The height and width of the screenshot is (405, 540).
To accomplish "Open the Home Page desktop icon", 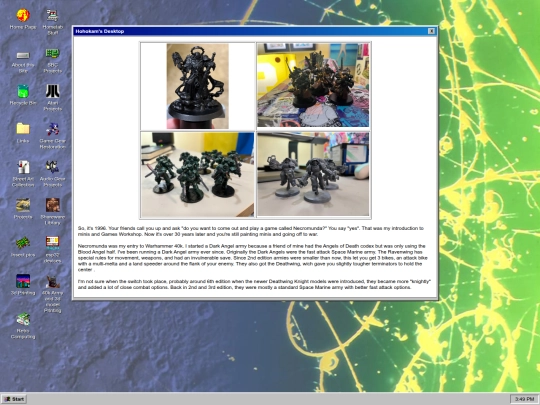I will 23,19.
